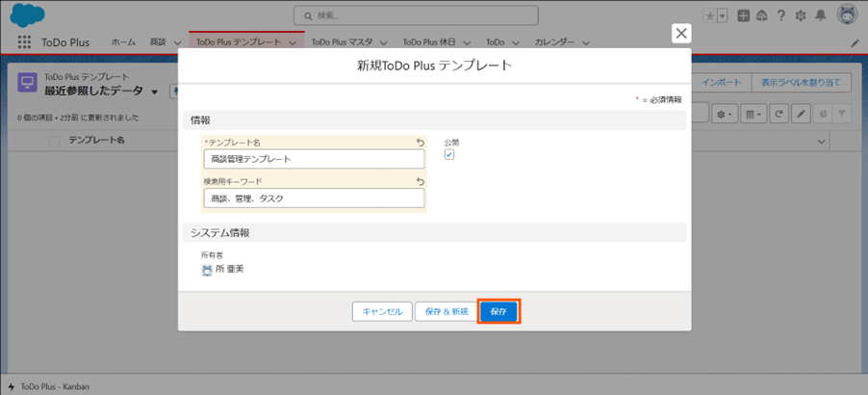Switch to ToDo Plus マスタ tab
Viewport: 868px width, 395px height.
click(343, 42)
